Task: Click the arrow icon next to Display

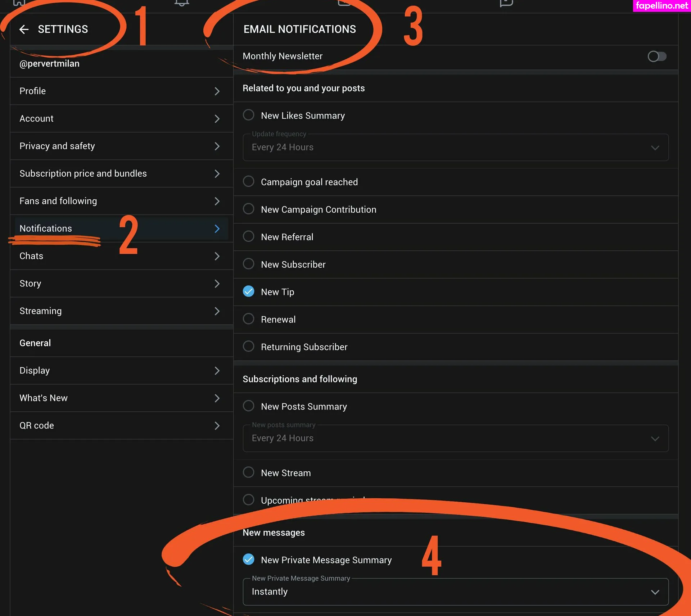Action: (217, 371)
